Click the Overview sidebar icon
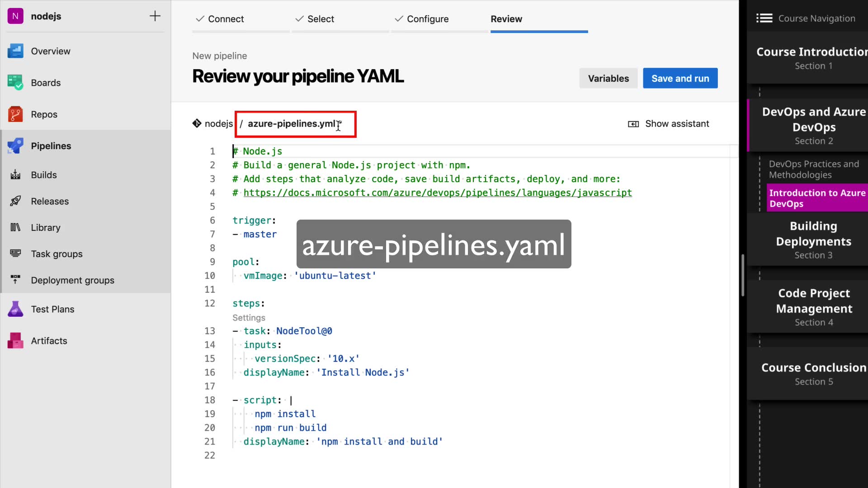The height and width of the screenshot is (488, 868). pos(15,51)
